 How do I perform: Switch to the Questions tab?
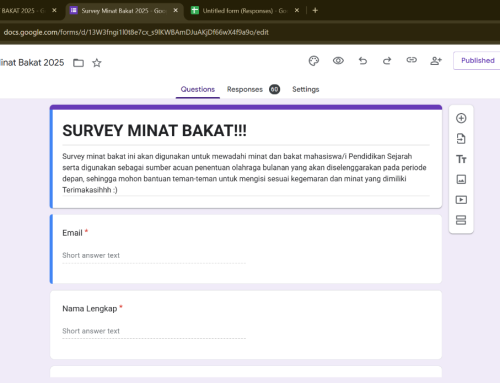point(198,89)
